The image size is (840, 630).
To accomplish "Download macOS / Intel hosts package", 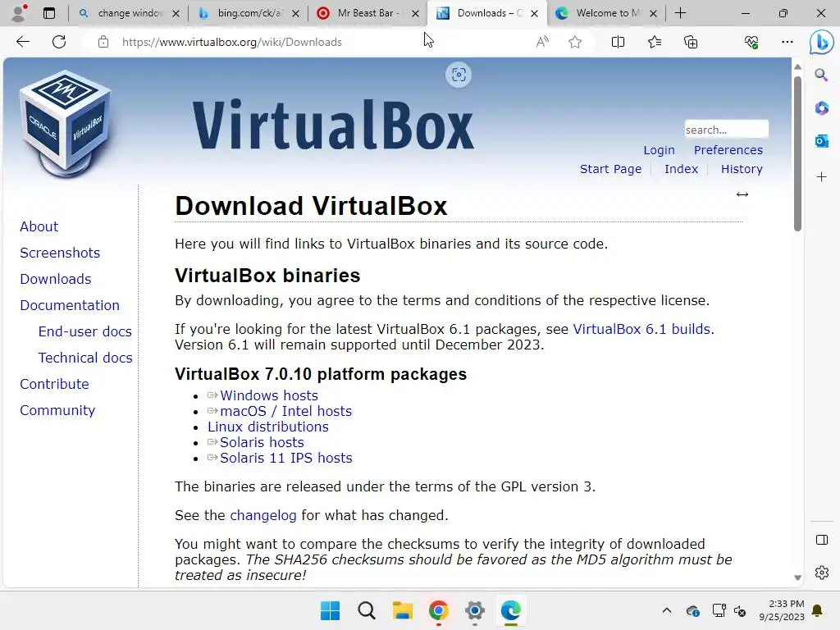I will (x=286, y=411).
